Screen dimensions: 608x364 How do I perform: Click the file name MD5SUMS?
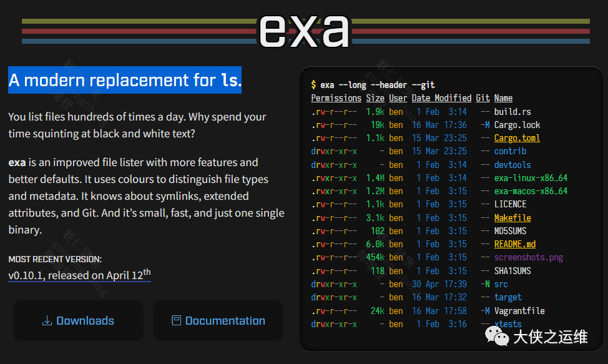[510, 231]
